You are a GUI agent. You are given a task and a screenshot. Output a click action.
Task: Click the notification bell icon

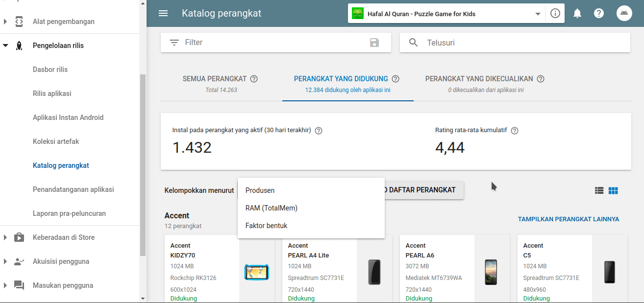point(577,13)
